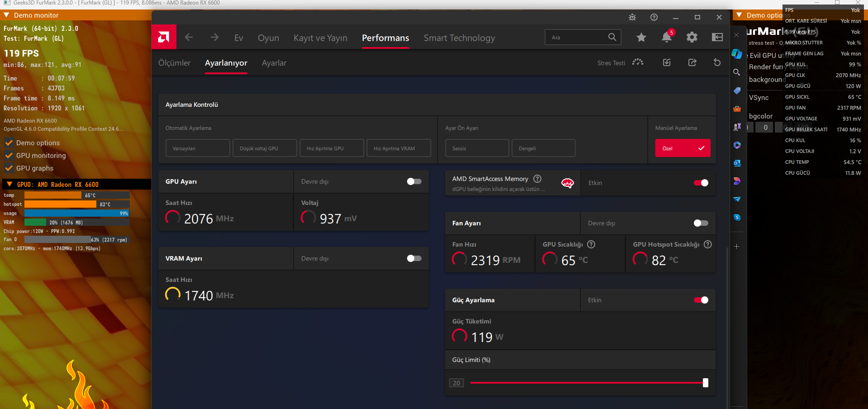Image resolution: width=868 pixels, height=409 pixels.
Task: Toggle VRAM Ayarı switch
Action: coord(414,258)
